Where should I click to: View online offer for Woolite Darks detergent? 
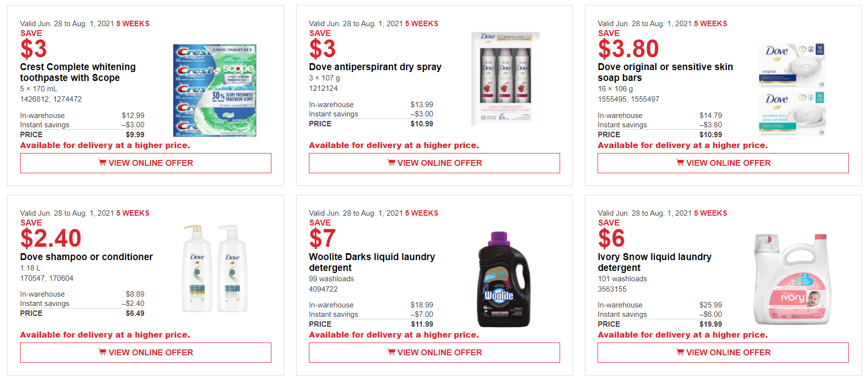(x=439, y=352)
